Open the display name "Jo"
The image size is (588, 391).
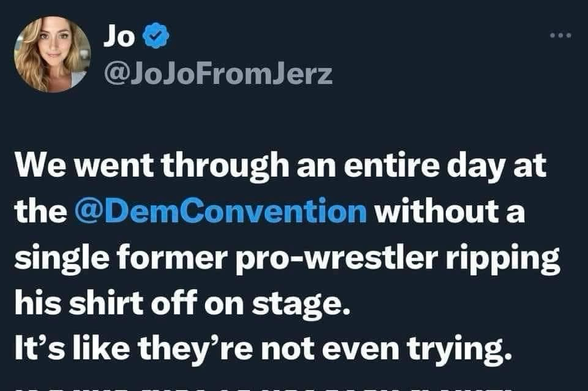coord(119,36)
